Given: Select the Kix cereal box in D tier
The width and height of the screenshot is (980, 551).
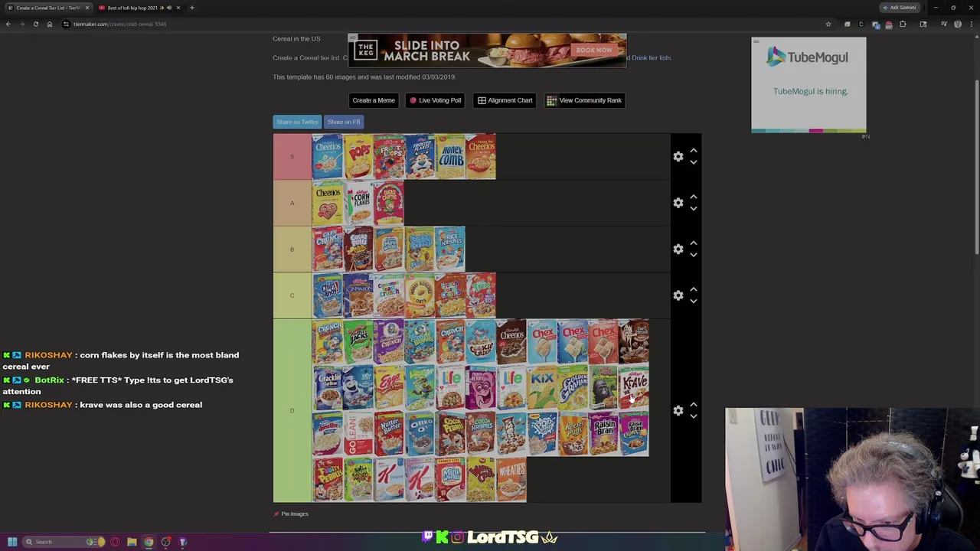Looking at the screenshot, I should tap(541, 388).
